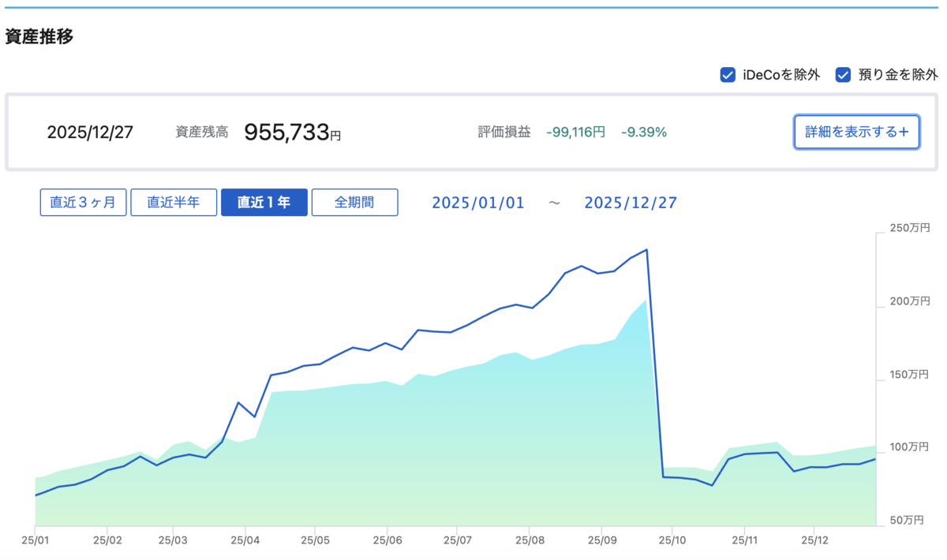Click the -9.39% percentage value
The image size is (947, 560).
644,132
